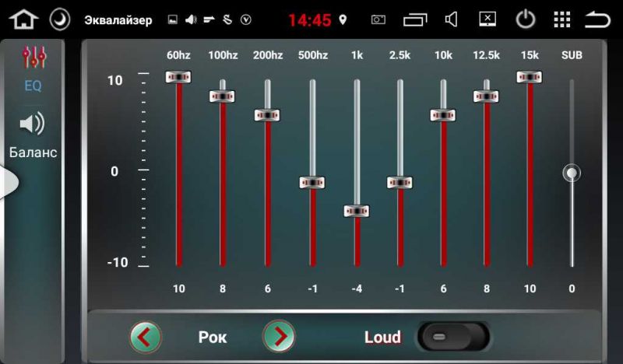Tap the night mode moon icon

click(60, 19)
